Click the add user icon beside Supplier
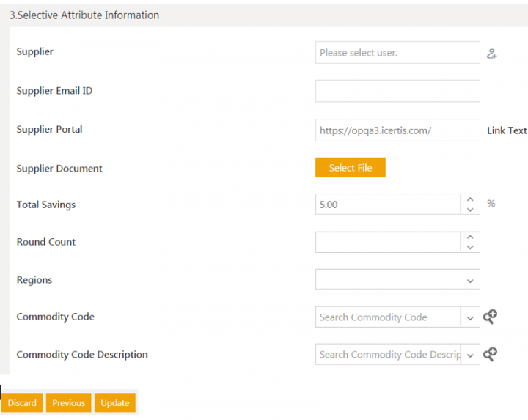Screen dimensions: 528x420 tap(492, 54)
